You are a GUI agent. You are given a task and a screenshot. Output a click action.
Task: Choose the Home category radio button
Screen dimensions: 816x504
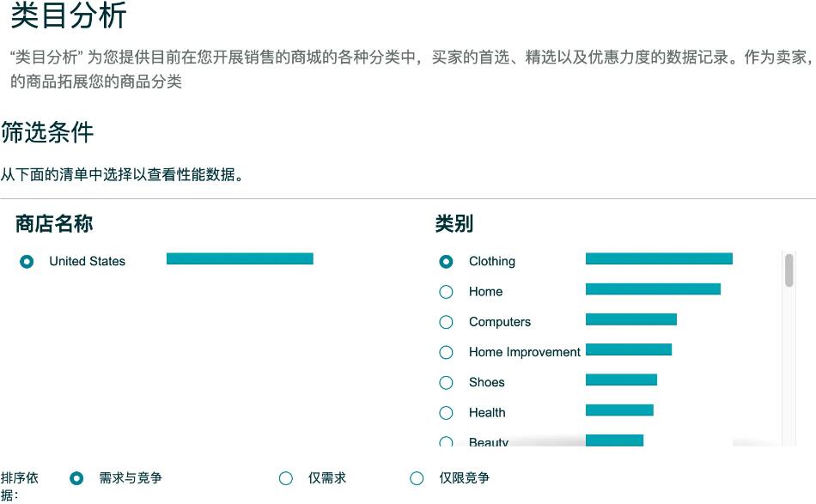click(446, 292)
